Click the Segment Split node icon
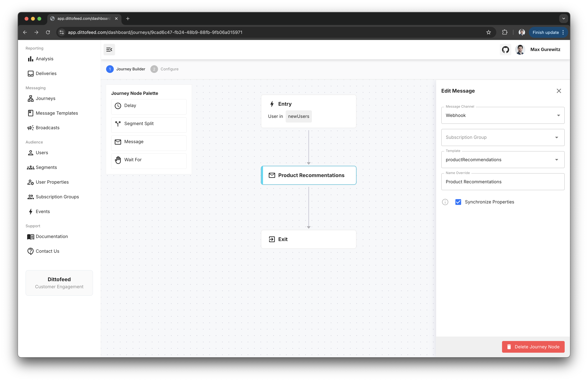 pos(118,124)
